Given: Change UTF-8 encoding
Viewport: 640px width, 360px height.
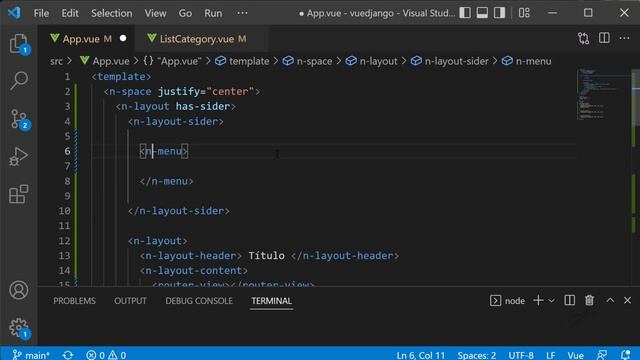Looking at the screenshot, I should click(x=521, y=355).
